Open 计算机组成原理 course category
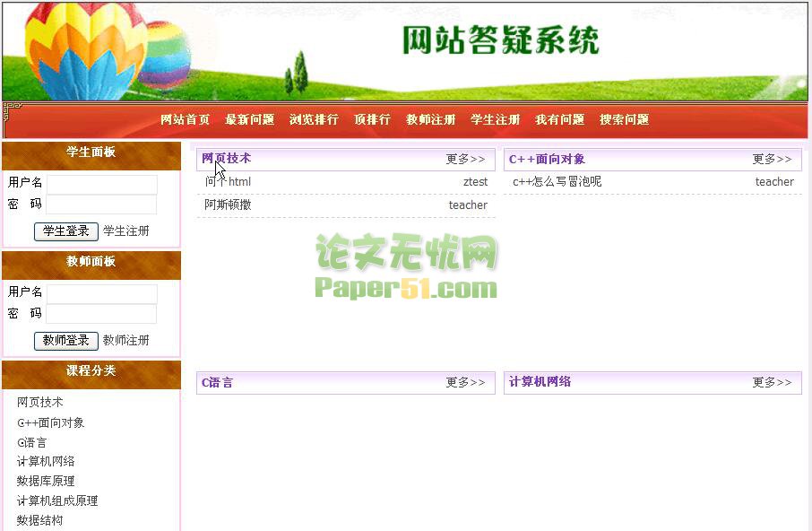This screenshot has width=812, height=531. coord(57,501)
